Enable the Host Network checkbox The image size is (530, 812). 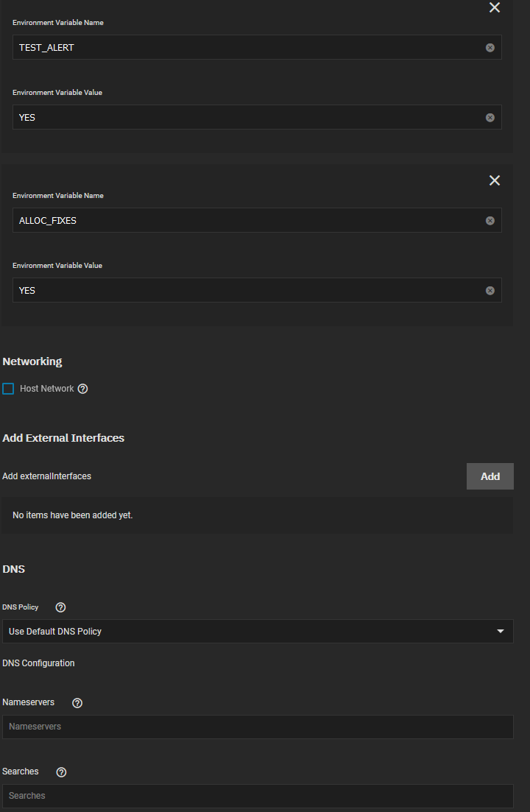pos(8,389)
